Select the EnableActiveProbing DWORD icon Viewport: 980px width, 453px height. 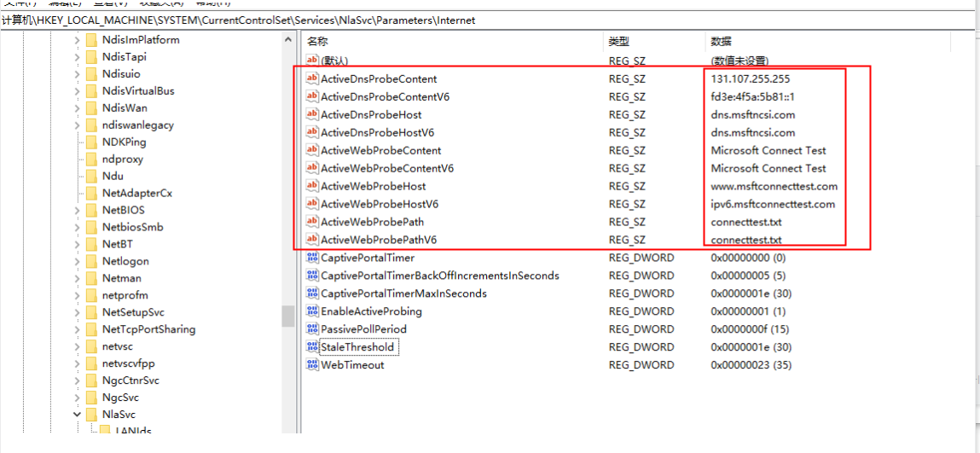pyautogui.click(x=312, y=311)
